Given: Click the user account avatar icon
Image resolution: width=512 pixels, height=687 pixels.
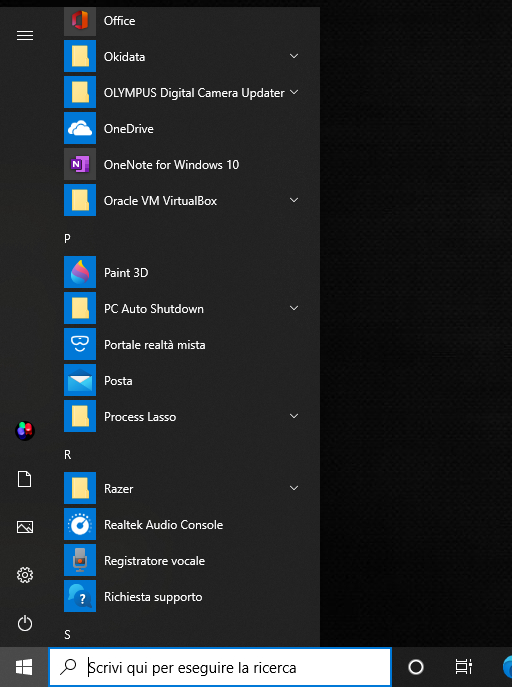Looking at the screenshot, I should 25,431.
